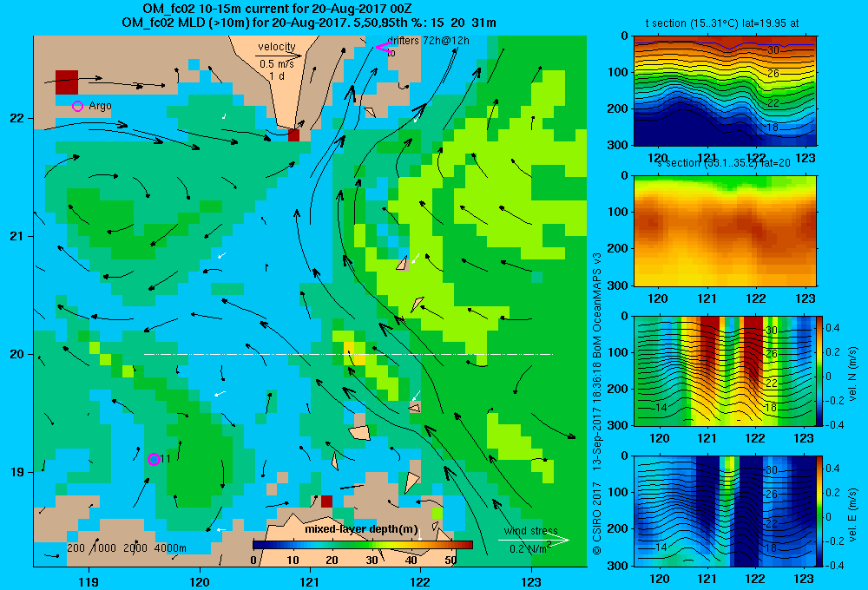Click the 'drifters 72h@12h' label
This screenshot has height=590, width=868.
[x=428, y=41]
